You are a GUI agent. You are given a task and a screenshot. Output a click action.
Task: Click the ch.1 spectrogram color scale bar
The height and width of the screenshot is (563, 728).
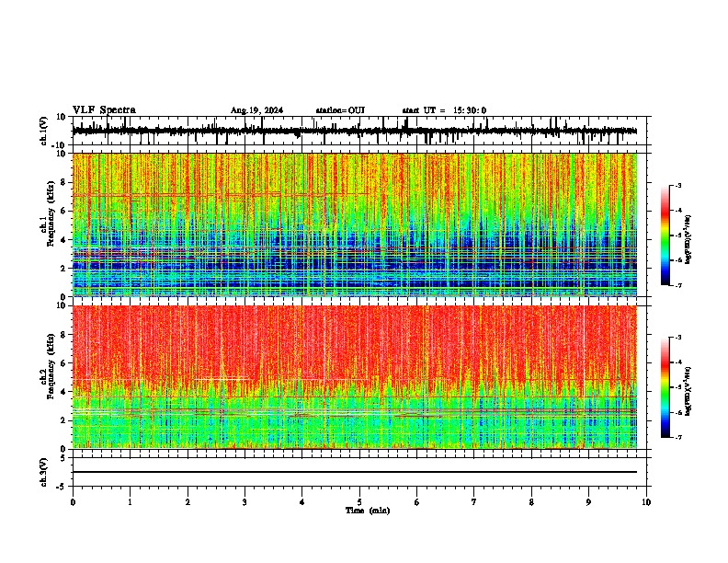click(x=665, y=236)
